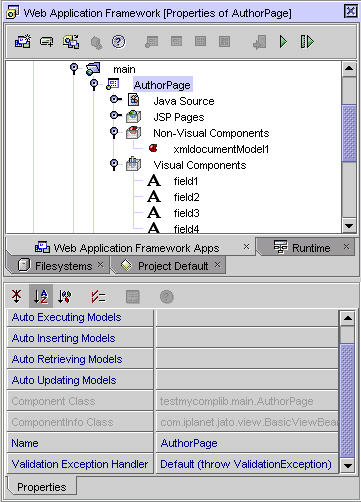Collapse the AuthorPage tree node
This screenshot has height=502, width=361.
(94, 84)
